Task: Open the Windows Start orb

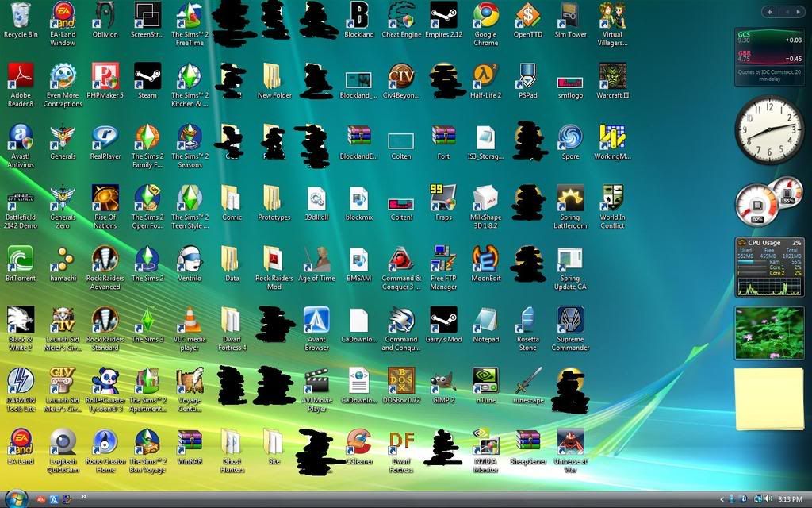Action: [x=17, y=498]
